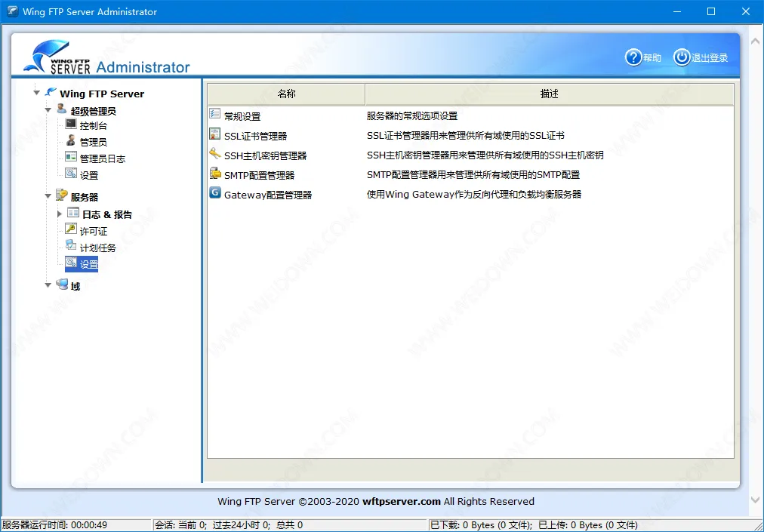This screenshot has width=764, height=532.
Task: Click the 常规设置 list icon
Action: (215, 114)
